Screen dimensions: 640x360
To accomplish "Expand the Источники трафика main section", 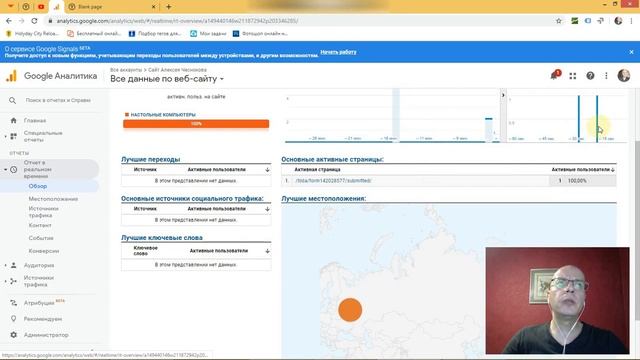I will (5, 281).
